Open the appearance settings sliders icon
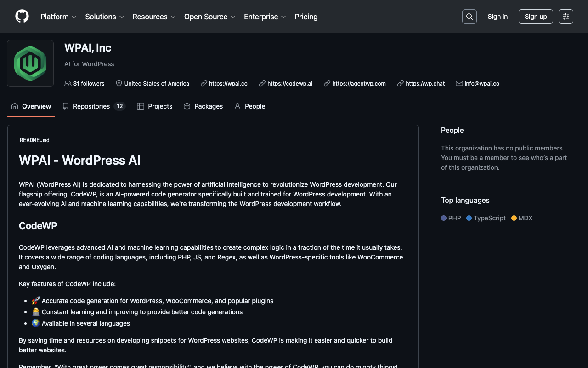Screen dimensions: 588x368 click(565, 17)
